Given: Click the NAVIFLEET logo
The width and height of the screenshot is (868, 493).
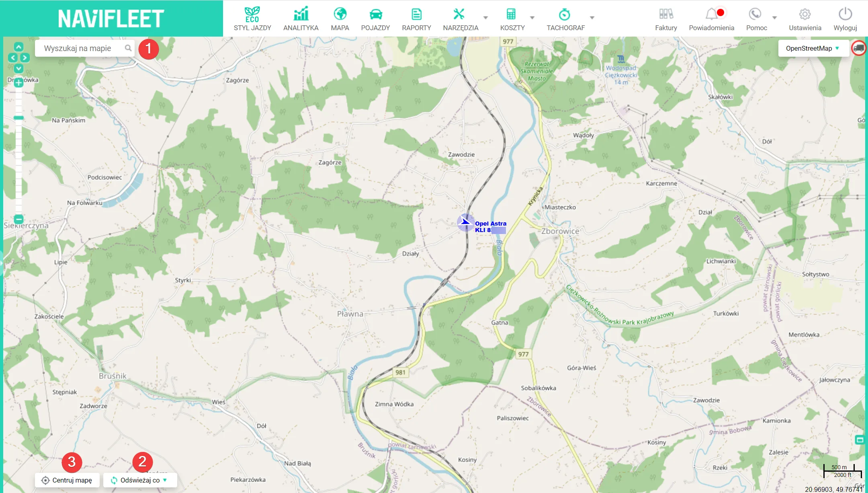Looking at the screenshot, I should click(x=111, y=18).
